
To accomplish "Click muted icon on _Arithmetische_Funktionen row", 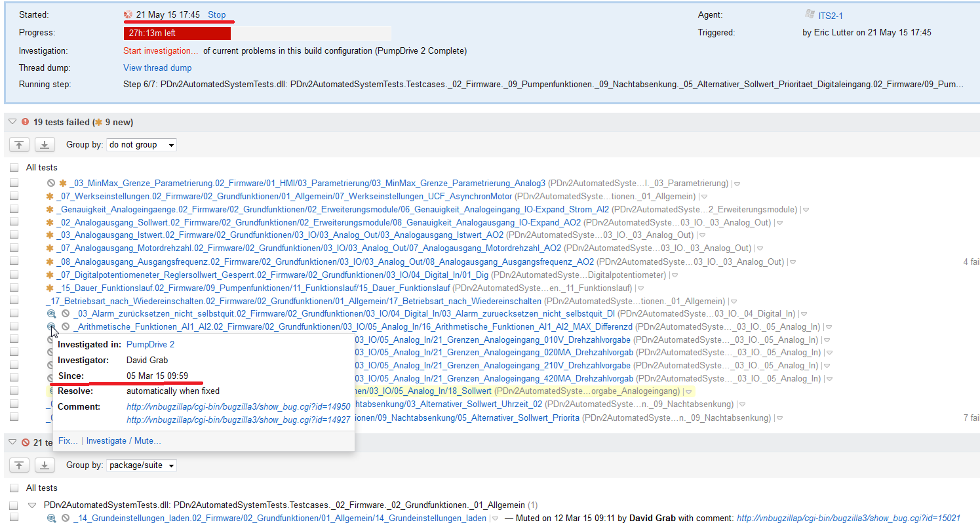I will [66, 326].
